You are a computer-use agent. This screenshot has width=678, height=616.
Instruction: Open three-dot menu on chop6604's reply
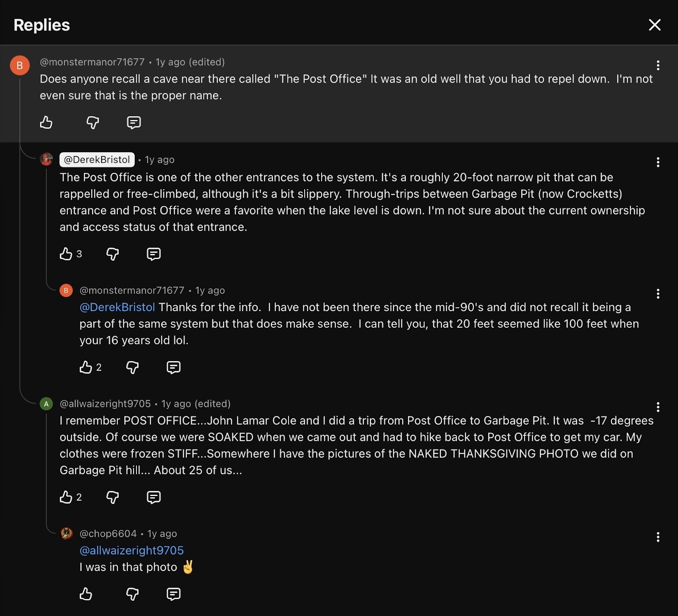(x=658, y=537)
